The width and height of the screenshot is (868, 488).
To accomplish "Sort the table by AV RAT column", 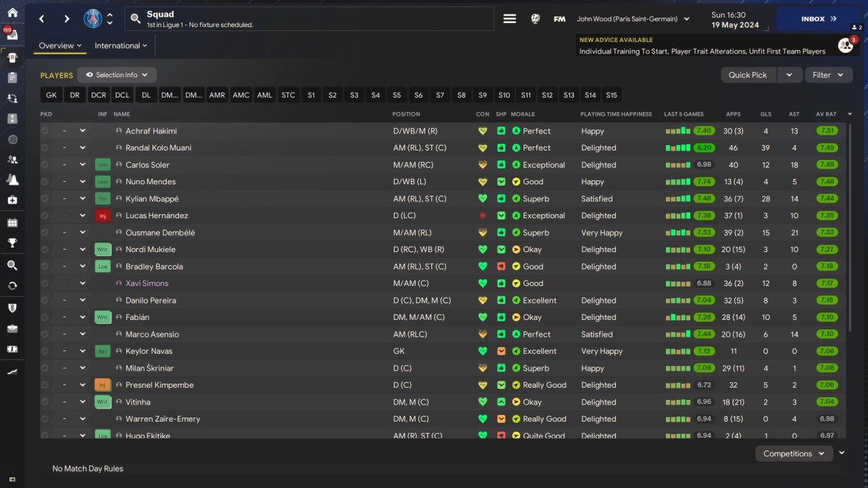I will pyautogui.click(x=826, y=114).
